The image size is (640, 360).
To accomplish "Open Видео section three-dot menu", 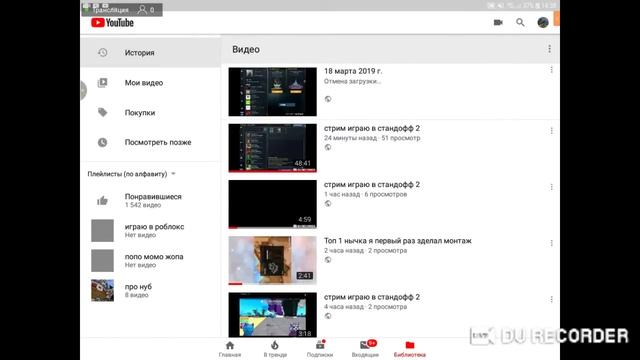I will [x=549, y=49].
